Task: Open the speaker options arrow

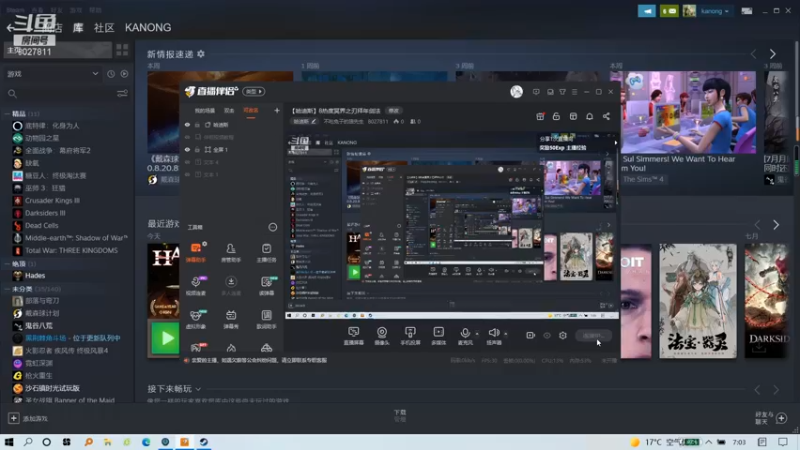Action: click(x=506, y=334)
